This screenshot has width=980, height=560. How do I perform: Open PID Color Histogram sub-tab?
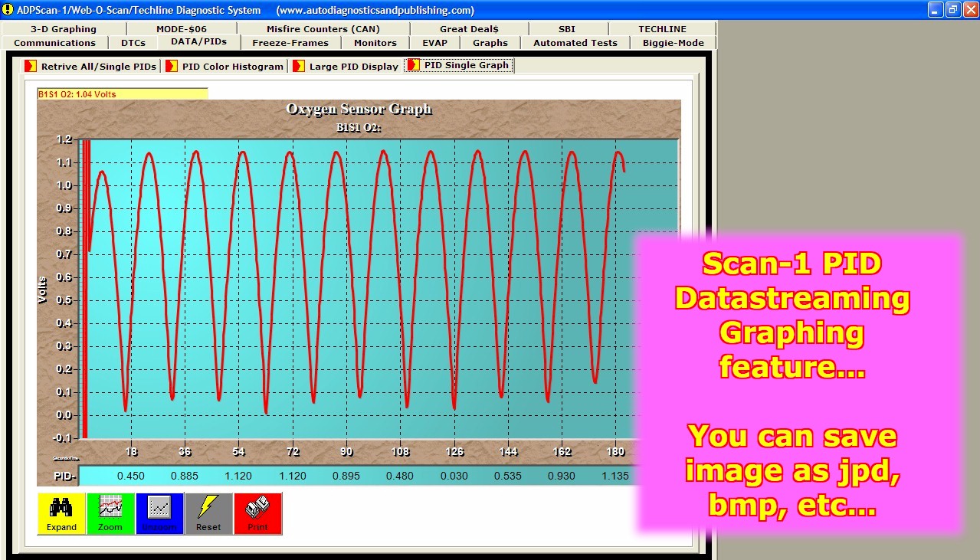click(225, 66)
